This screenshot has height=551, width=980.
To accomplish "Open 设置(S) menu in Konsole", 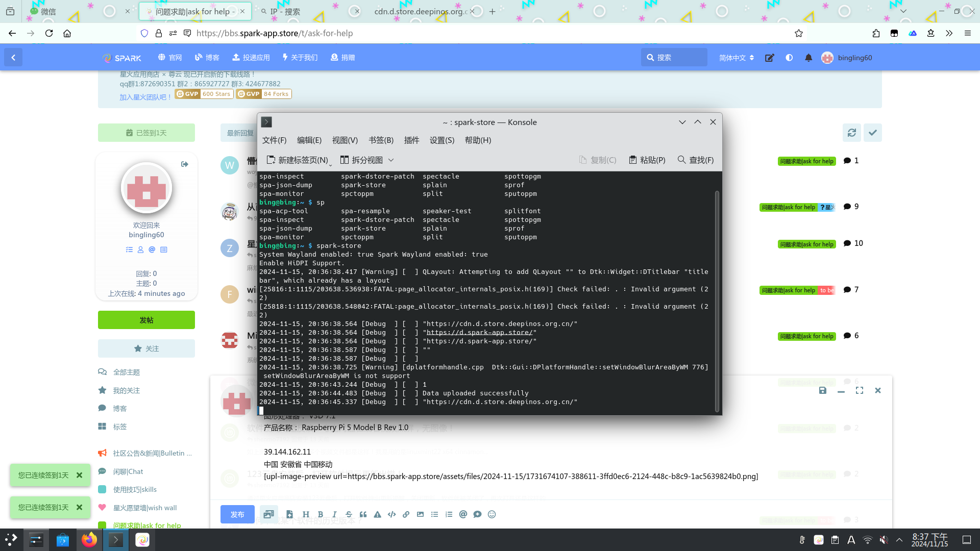I will click(442, 140).
